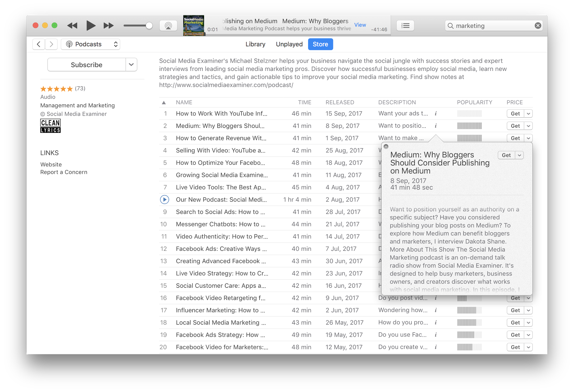
Task: Open dropdown next to episode 1 Get
Action: (528, 114)
